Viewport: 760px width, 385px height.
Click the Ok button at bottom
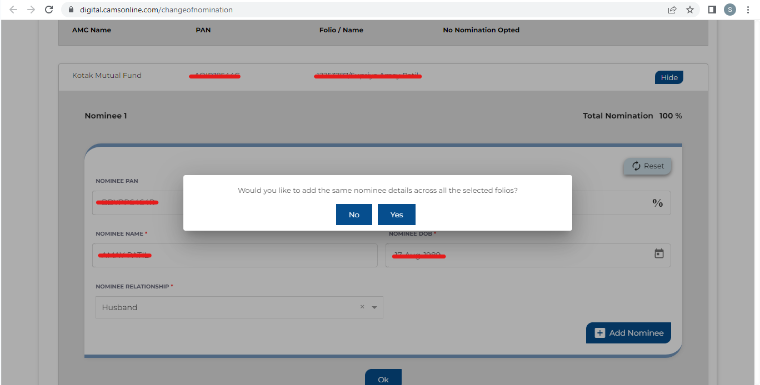(383, 378)
